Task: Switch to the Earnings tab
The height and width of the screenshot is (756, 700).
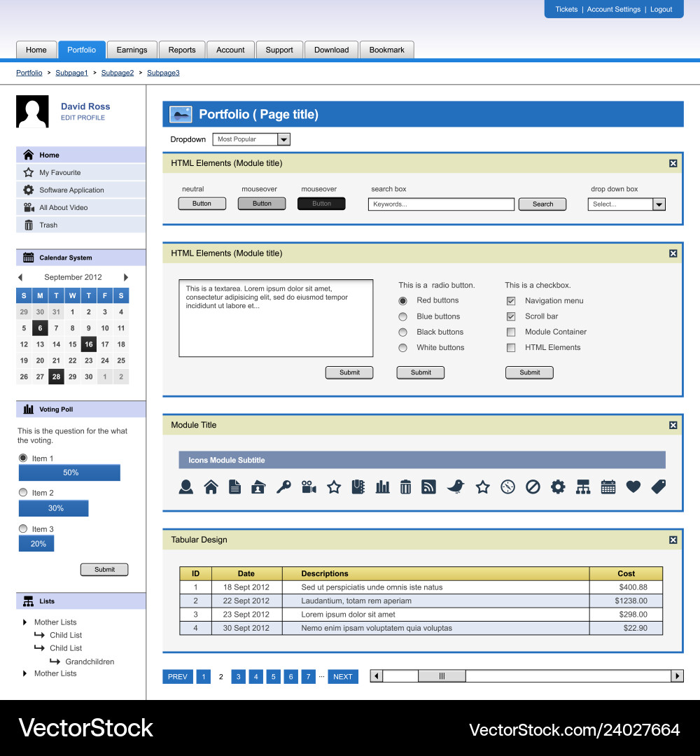Action: (x=132, y=50)
